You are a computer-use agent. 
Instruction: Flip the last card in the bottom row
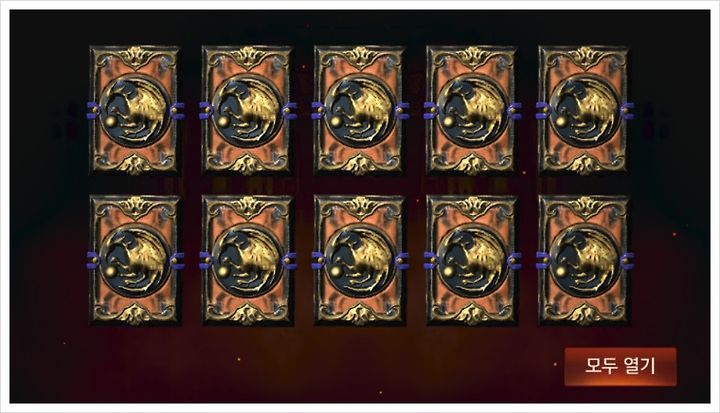coord(584,260)
